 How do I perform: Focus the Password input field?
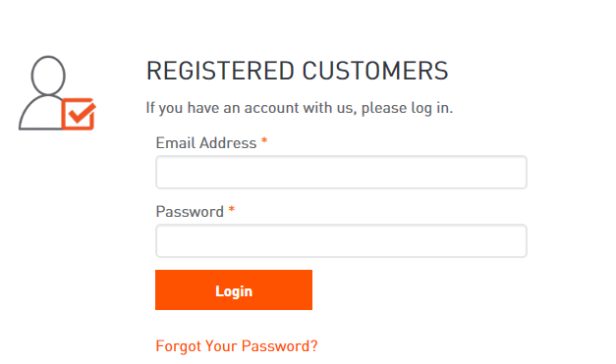[x=341, y=240]
